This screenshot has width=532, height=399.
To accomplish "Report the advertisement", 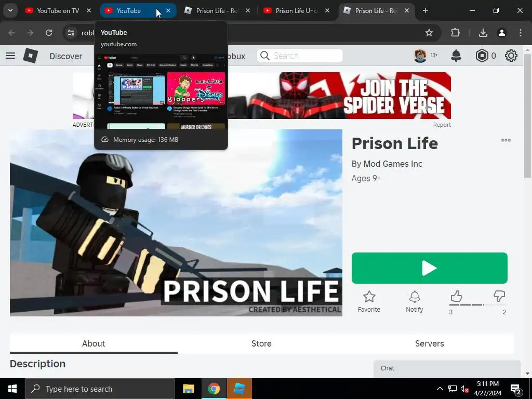I will (x=442, y=125).
